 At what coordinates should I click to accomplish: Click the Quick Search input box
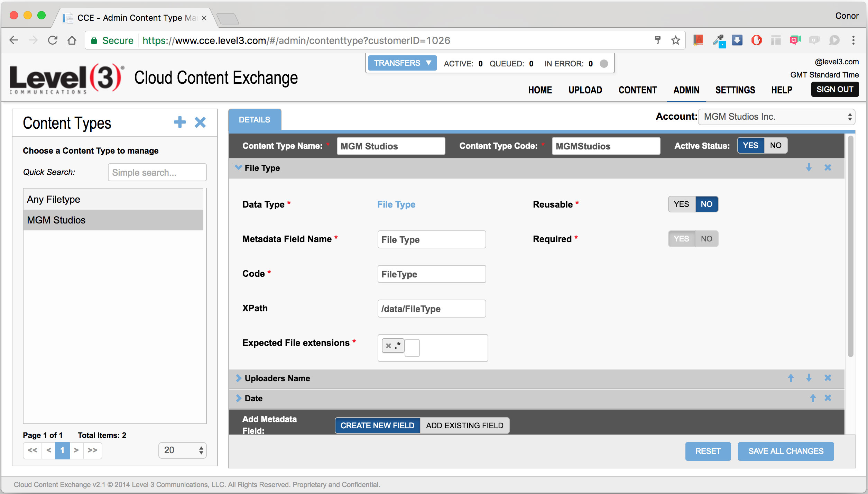(x=157, y=172)
